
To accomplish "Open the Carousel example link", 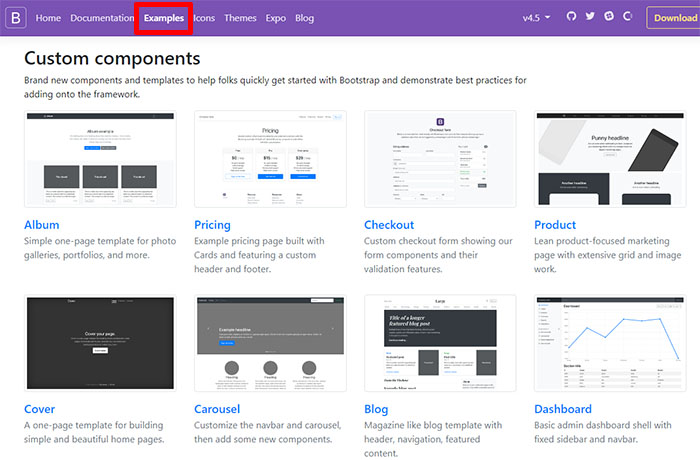I will tap(217, 409).
